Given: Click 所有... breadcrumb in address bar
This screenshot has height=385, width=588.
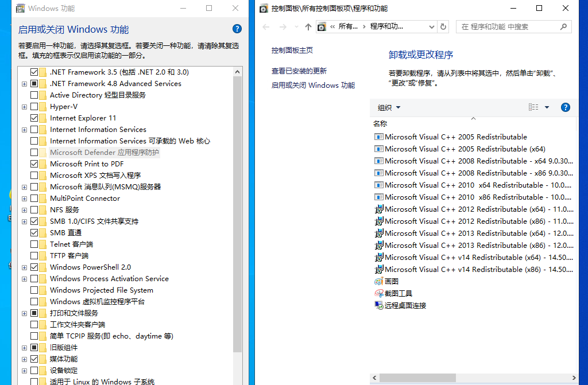Looking at the screenshot, I should click(x=348, y=26).
